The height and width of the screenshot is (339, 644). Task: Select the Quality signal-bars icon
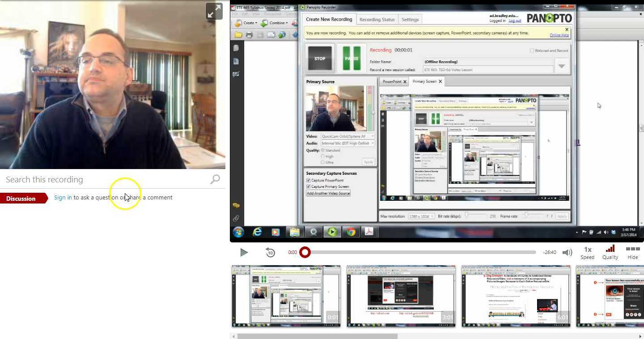point(610,249)
